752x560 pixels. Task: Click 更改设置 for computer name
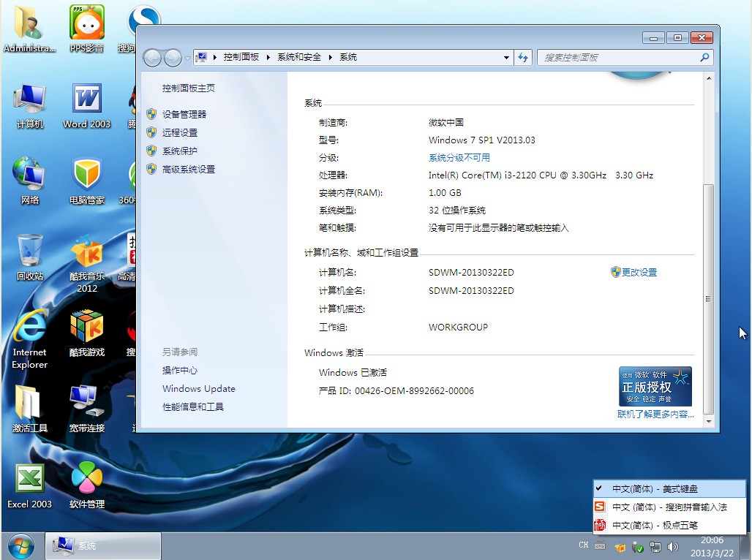pyautogui.click(x=639, y=273)
